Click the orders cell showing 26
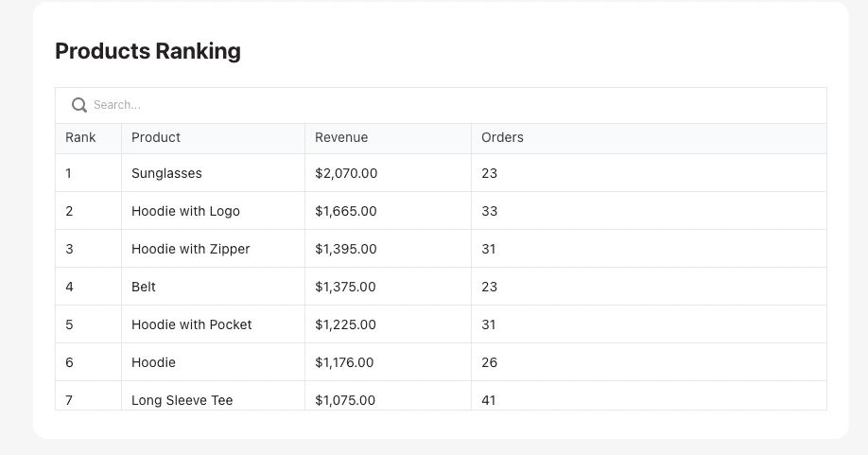 [x=489, y=362]
